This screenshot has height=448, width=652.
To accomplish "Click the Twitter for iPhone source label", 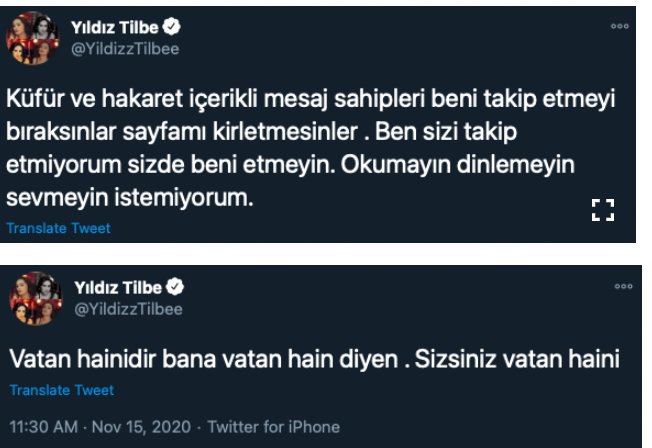I will click(272, 426).
